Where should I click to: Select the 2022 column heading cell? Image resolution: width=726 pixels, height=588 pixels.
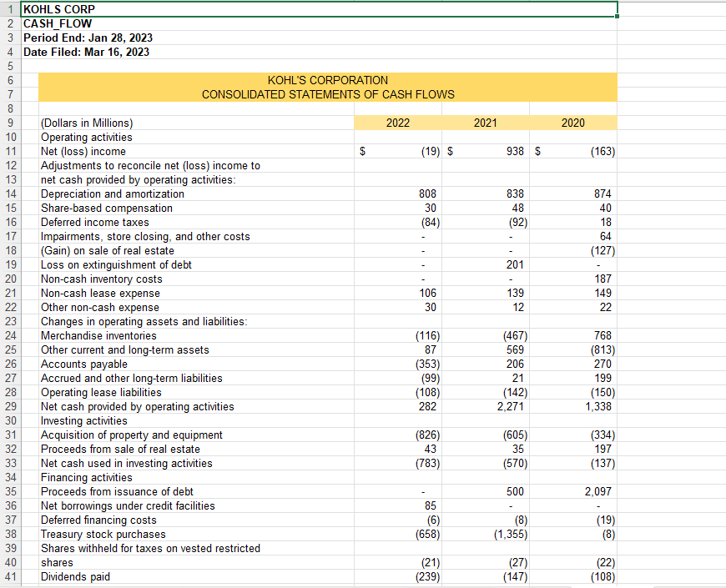pos(398,123)
